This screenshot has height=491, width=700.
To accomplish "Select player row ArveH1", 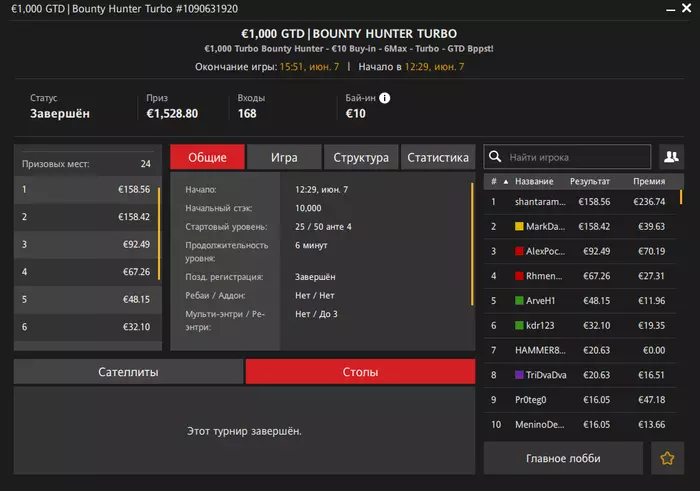I will tap(580, 300).
